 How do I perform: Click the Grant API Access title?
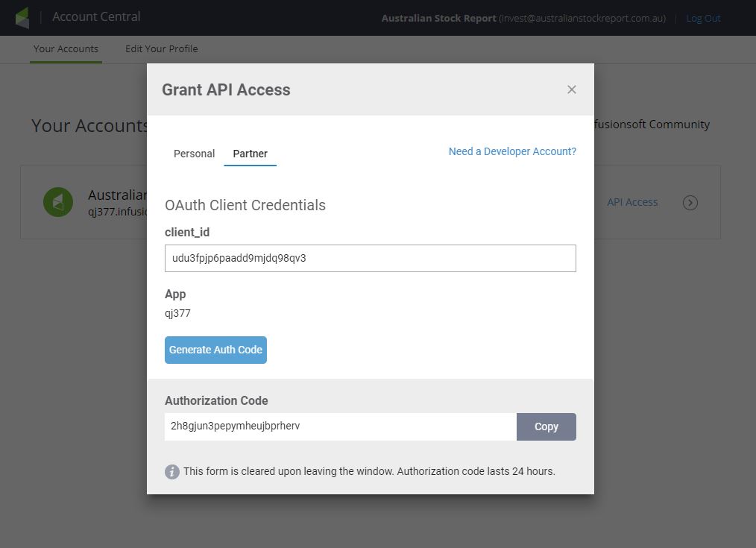pyautogui.click(x=226, y=90)
